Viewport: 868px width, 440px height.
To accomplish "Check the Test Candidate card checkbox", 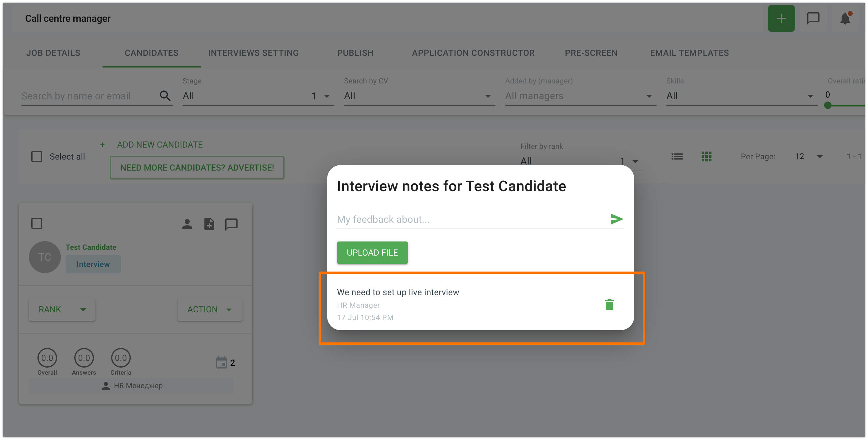I will [37, 223].
